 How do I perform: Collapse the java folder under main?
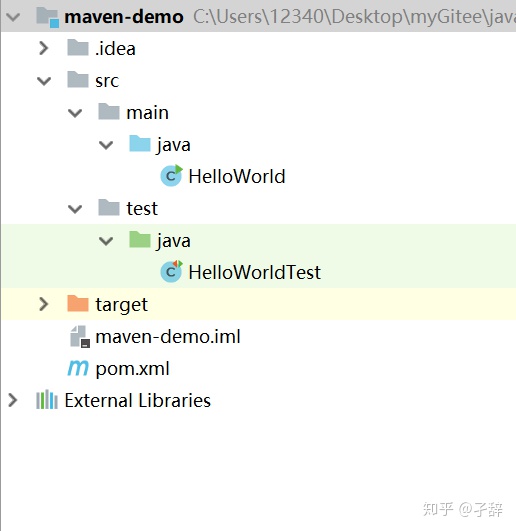tap(106, 145)
